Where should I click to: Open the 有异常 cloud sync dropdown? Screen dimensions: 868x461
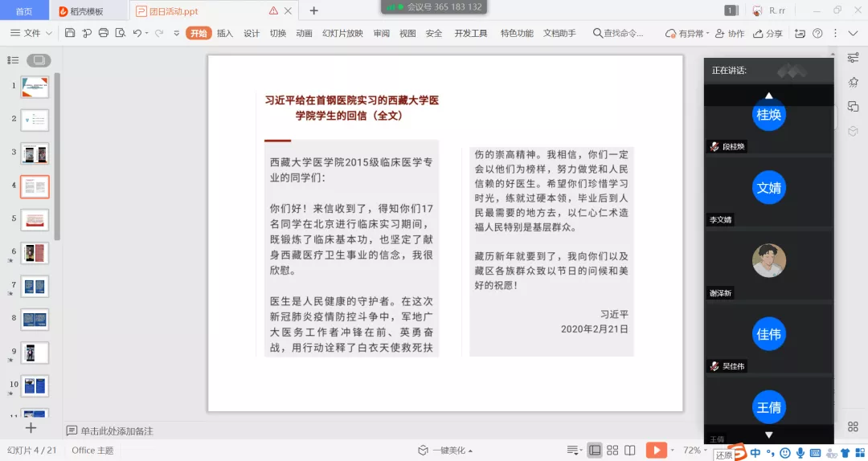point(687,33)
